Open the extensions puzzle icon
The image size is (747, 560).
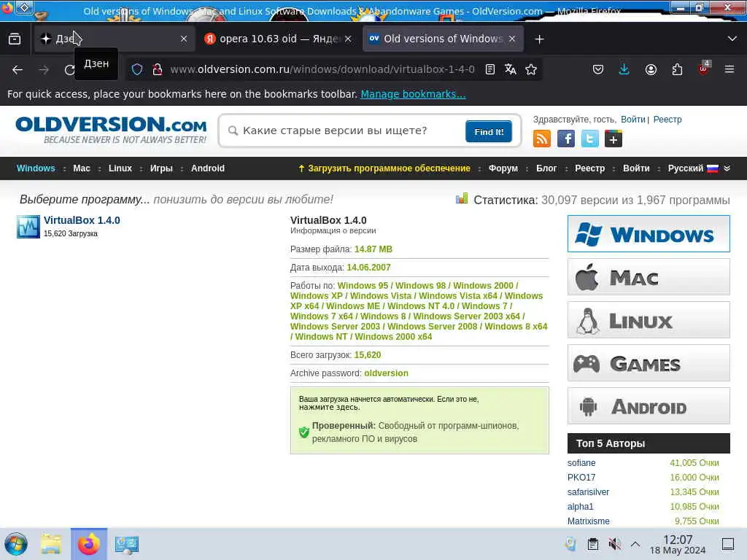pos(677,69)
